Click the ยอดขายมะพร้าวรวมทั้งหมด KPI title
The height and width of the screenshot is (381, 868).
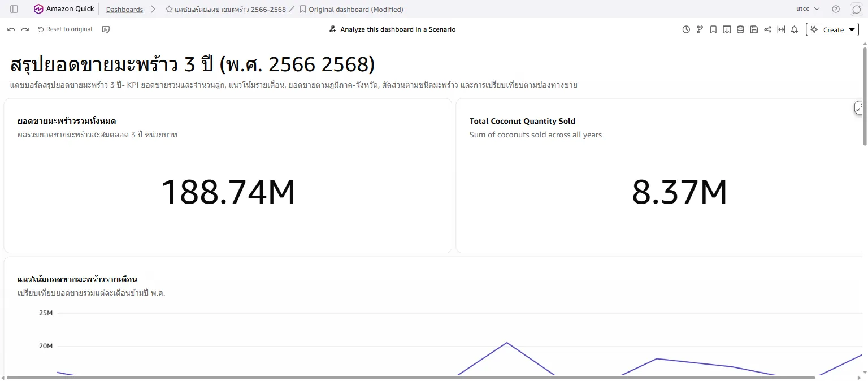pyautogui.click(x=67, y=121)
